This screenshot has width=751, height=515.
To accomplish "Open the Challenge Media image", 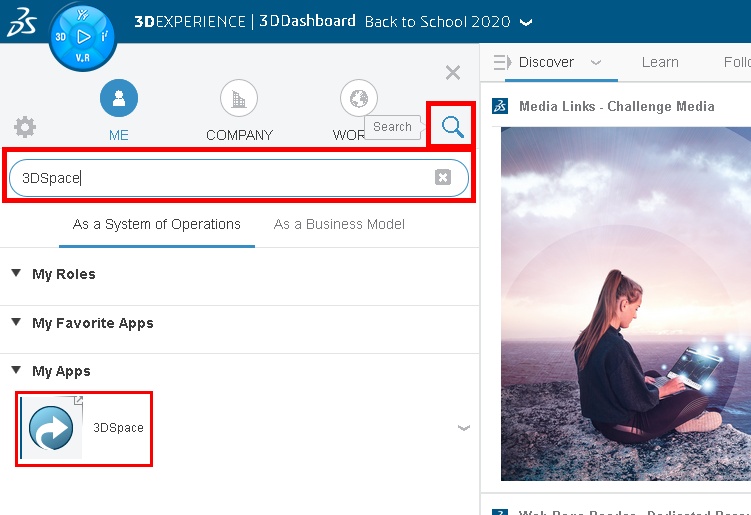I will [x=626, y=304].
